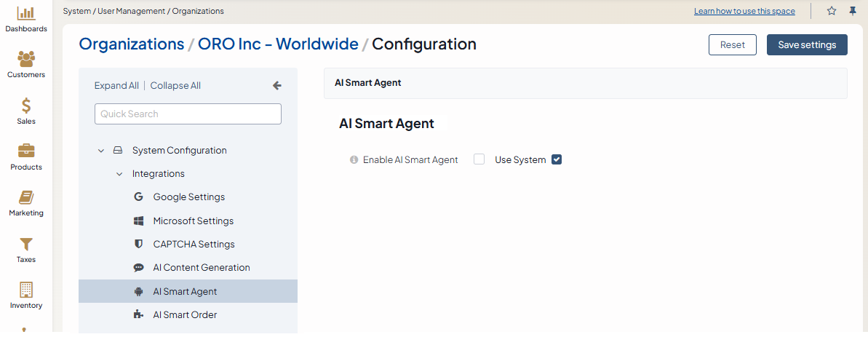Uncheck the Use System checkbox
The image size is (868, 353).
pos(557,159)
